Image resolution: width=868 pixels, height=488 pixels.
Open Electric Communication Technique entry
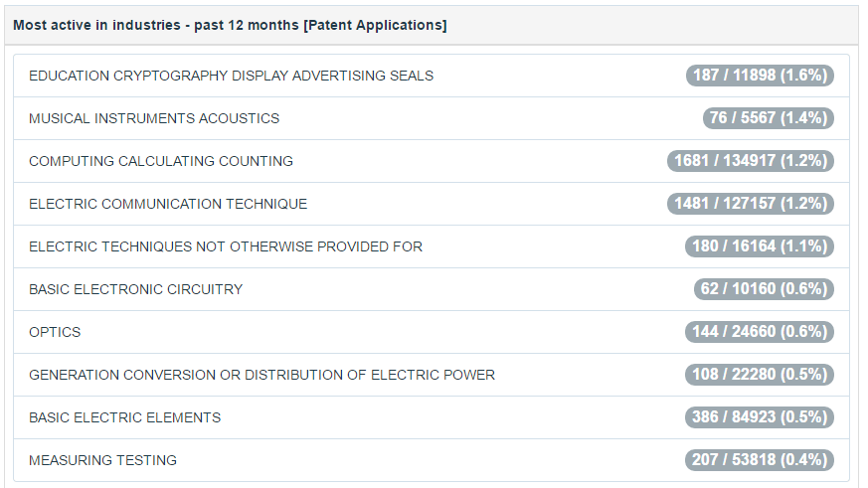pos(168,204)
